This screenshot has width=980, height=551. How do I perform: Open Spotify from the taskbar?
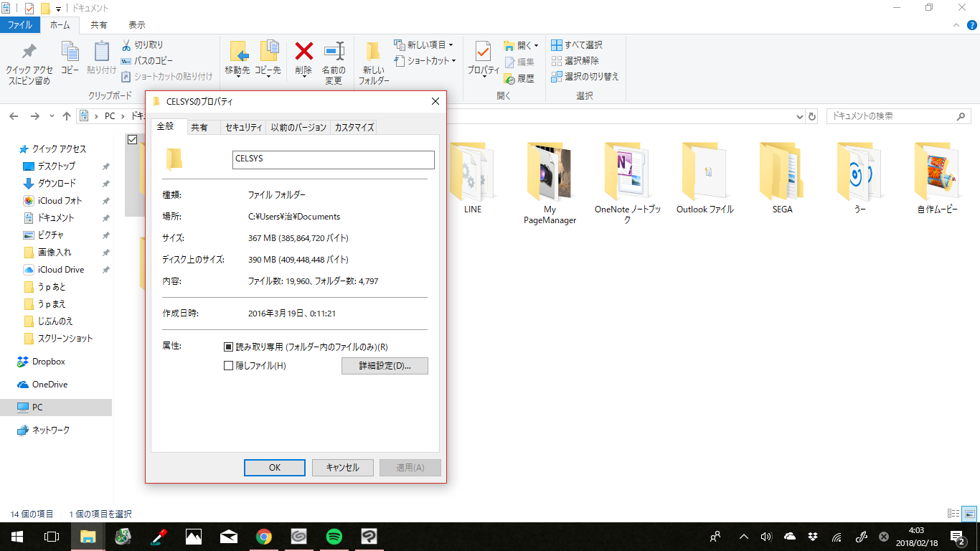pyautogui.click(x=334, y=536)
